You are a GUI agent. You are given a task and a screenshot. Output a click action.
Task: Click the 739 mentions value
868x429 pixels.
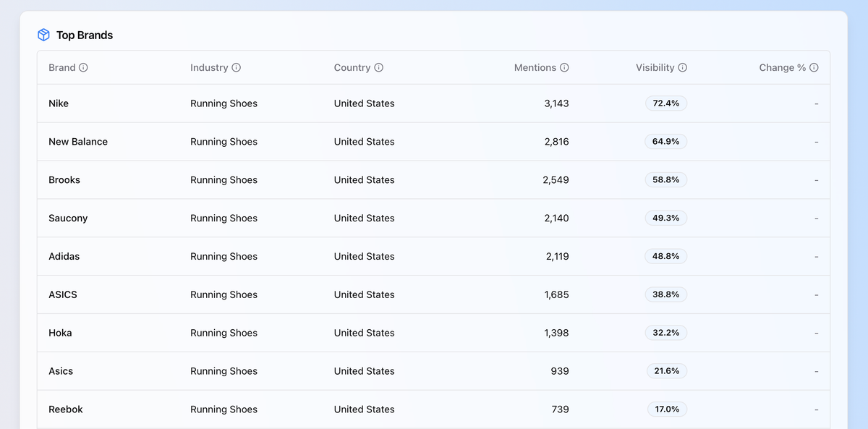(560, 409)
